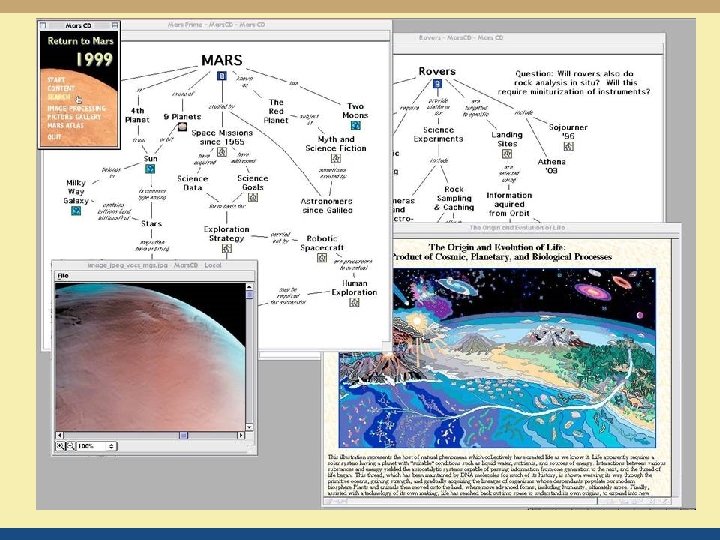Open the Human Exploration node icon
Viewport: 720px width, 540px height.
[354, 302]
